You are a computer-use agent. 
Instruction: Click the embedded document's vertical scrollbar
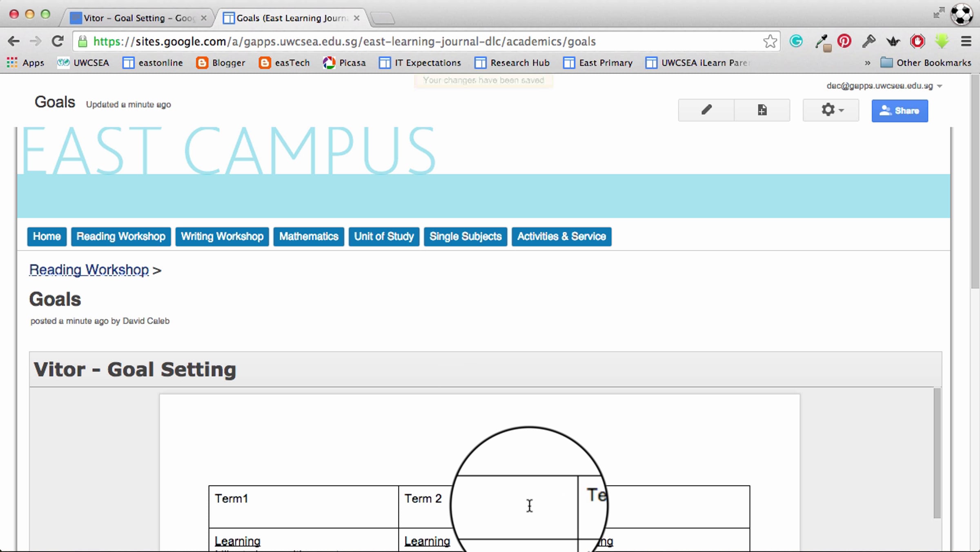[937, 453]
